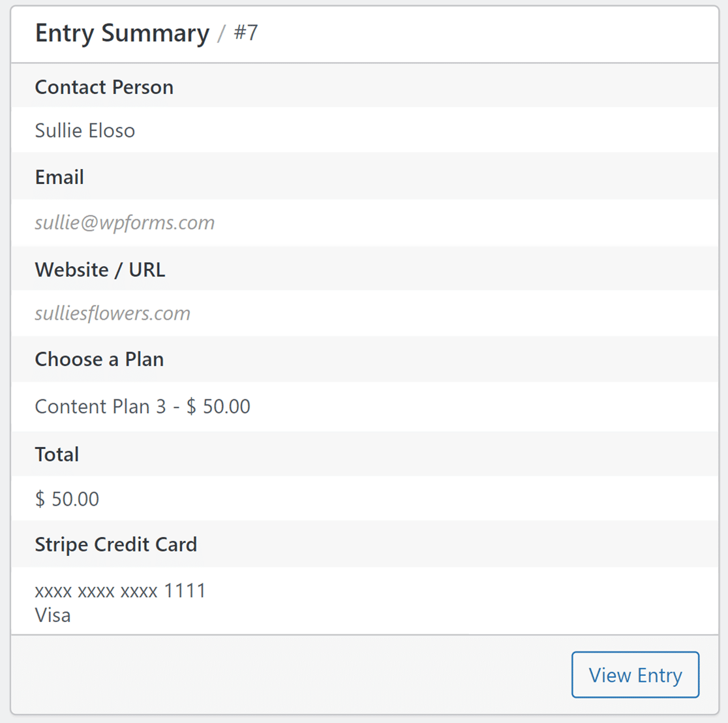Image resolution: width=728 pixels, height=723 pixels.
Task: Click the Choose a Plan label
Action: coord(99,359)
